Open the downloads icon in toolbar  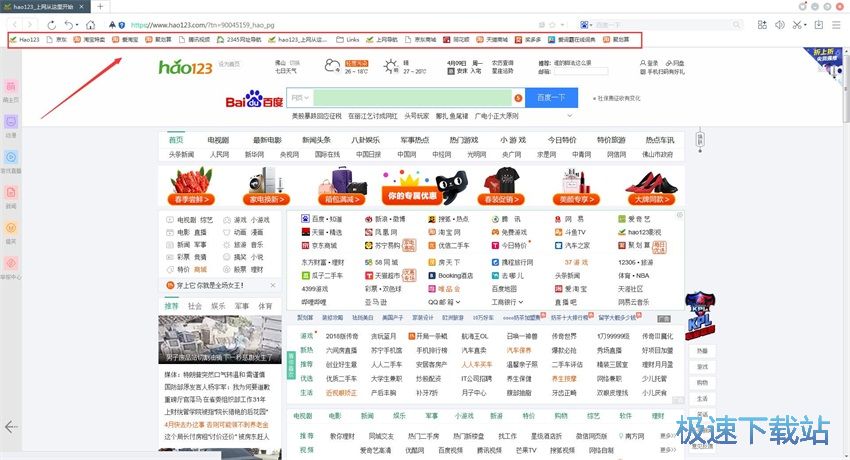819,24
